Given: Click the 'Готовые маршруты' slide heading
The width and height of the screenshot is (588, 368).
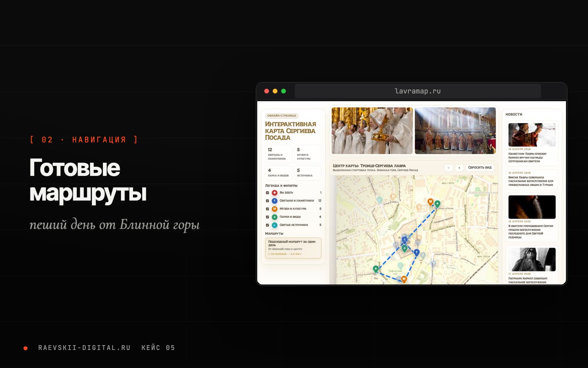Looking at the screenshot, I should click(88, 180).
